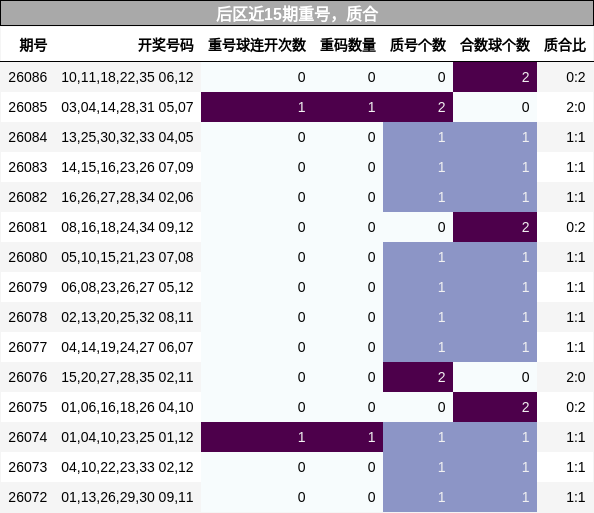Click numbers 04,10,22,23,33 02,12

point(127,467)
